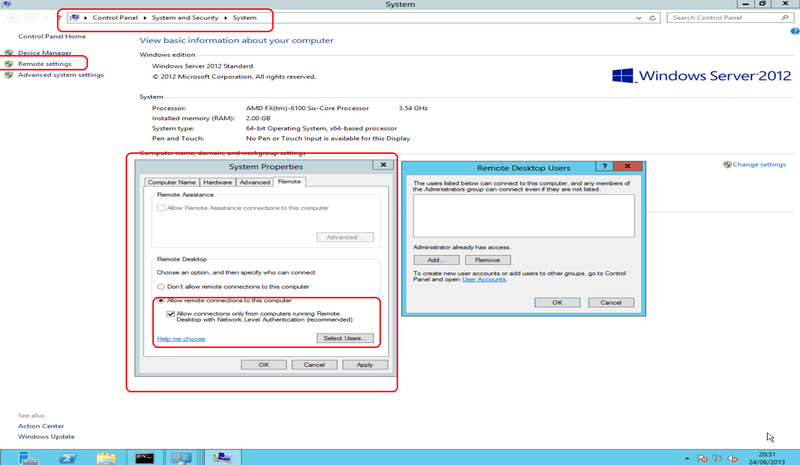Click Cancel in Remote Desktop Users
The image size is (800, 465).
[611, 302]
